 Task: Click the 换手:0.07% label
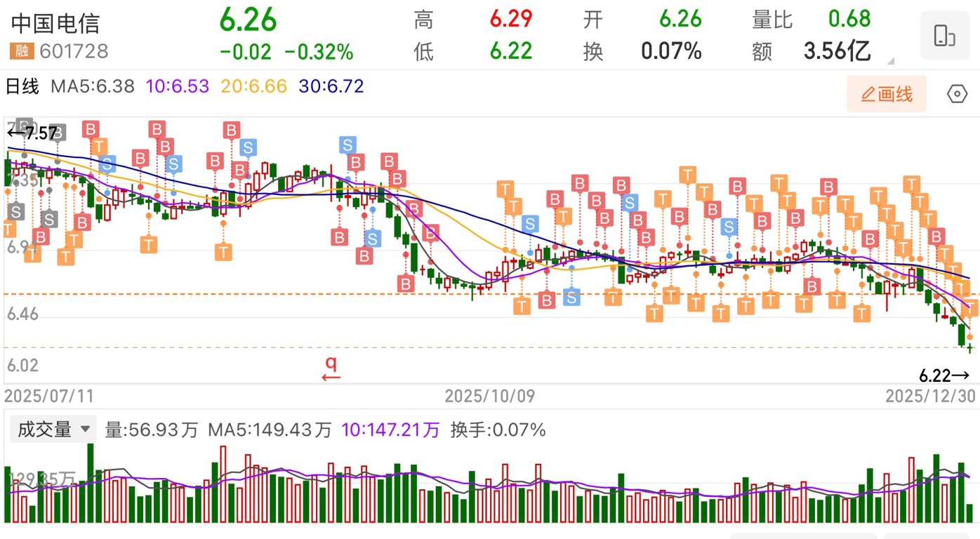pos(498,430)
